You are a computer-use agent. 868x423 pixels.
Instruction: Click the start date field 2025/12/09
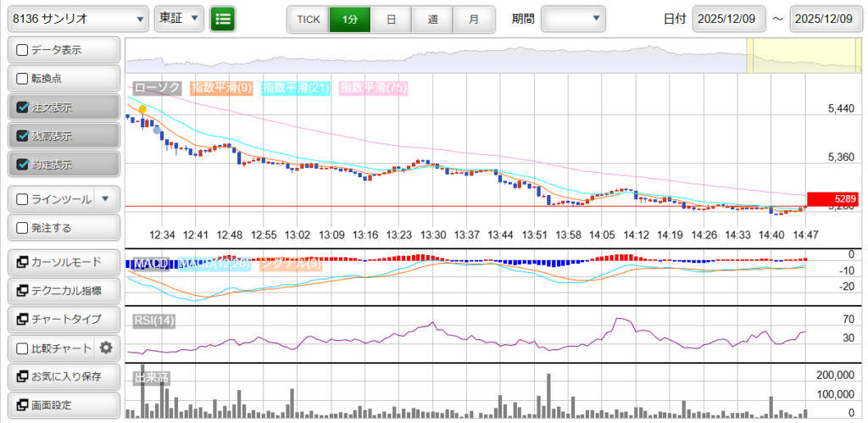729,19
